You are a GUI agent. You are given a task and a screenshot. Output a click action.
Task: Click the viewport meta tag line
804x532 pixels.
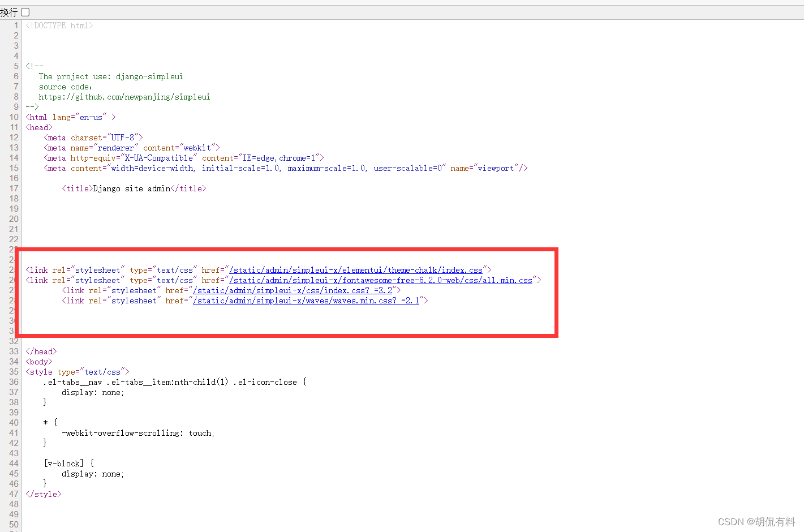coord(286,168)
